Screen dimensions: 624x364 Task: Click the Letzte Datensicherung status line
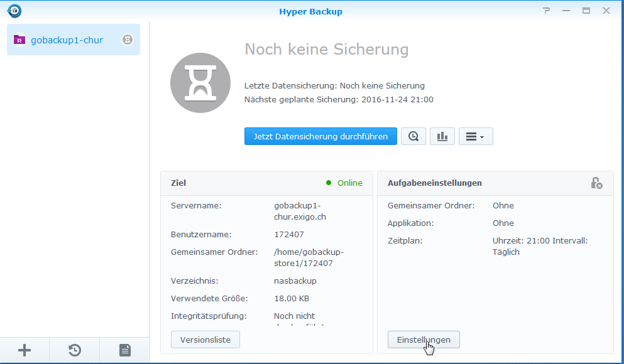click(334, 85)
